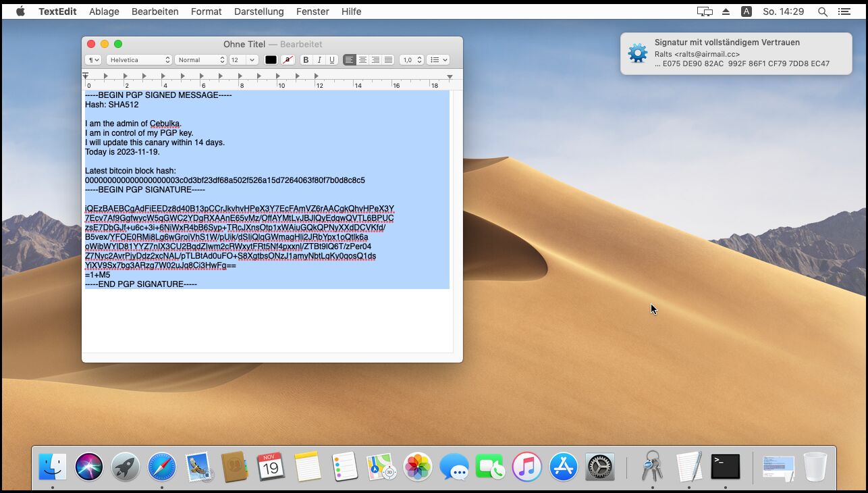This screenshot has width=868, height=493.
Task: Launch Terminal from the Dock
Action: 725,467
